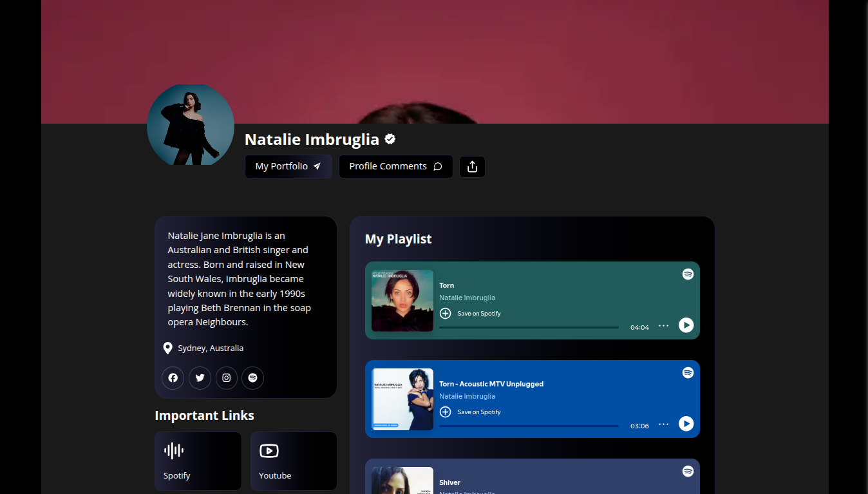The width and height of the screenshot is (868, 494).
Task: Click the Save on Spotify text under Torn
Action: pyautogui.click(x=479, y=314)
